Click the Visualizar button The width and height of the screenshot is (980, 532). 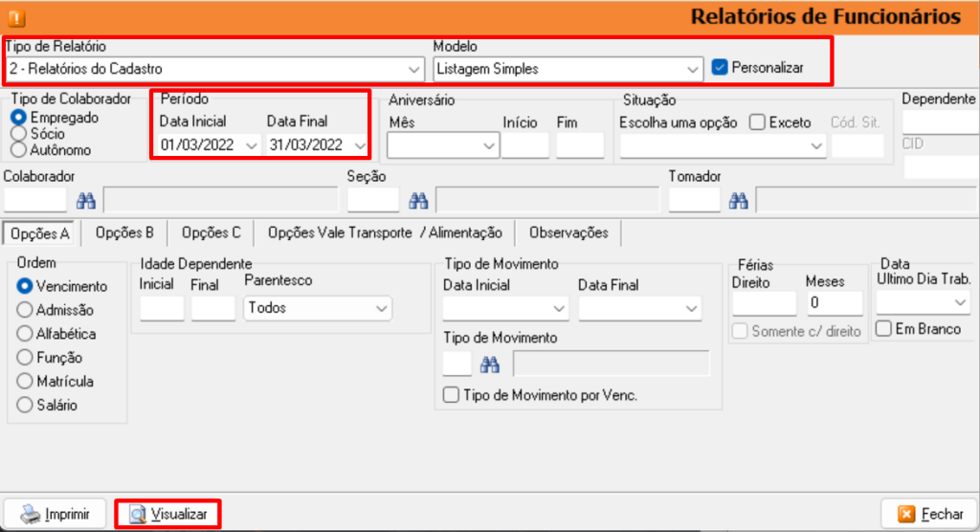[x=168, y=514]
